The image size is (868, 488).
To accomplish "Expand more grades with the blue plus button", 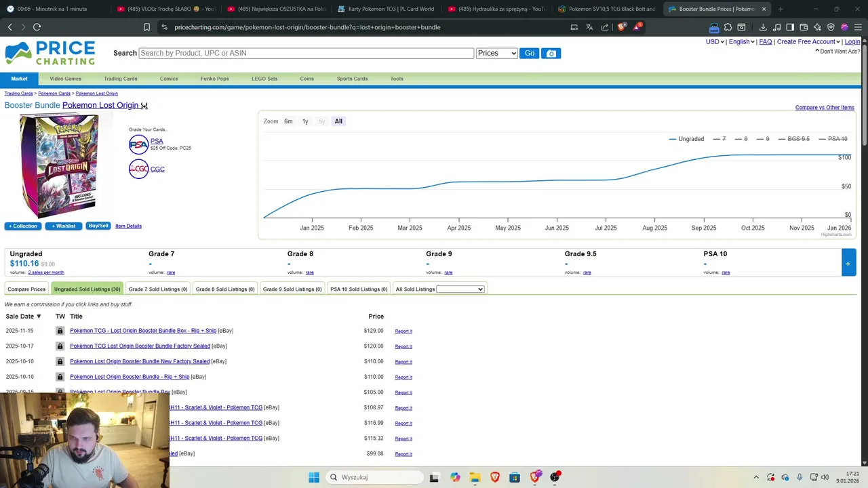I will pos(848,263).
